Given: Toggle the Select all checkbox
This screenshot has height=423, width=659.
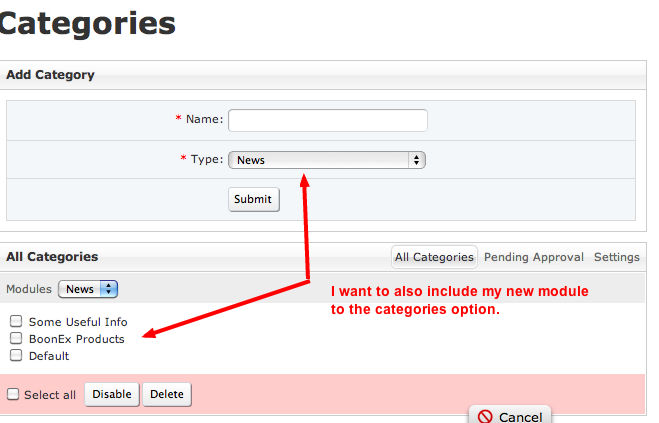Looking at the screenshot, I should 13,394.
